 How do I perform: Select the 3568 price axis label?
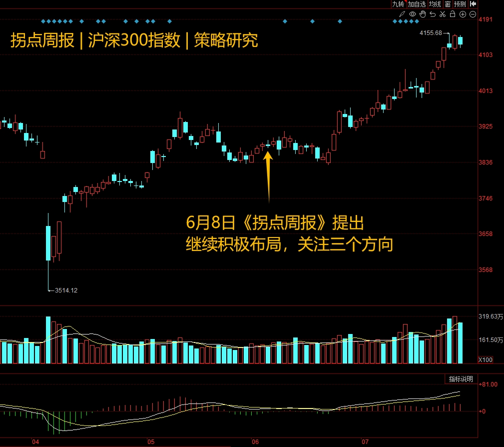[486, 269]
